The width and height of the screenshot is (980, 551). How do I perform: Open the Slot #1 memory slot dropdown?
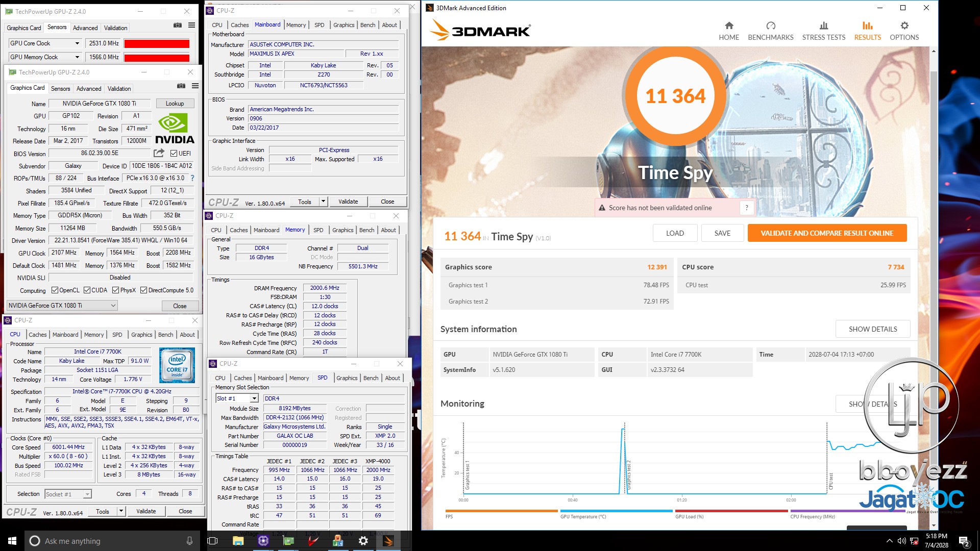[x=237, y=398]
